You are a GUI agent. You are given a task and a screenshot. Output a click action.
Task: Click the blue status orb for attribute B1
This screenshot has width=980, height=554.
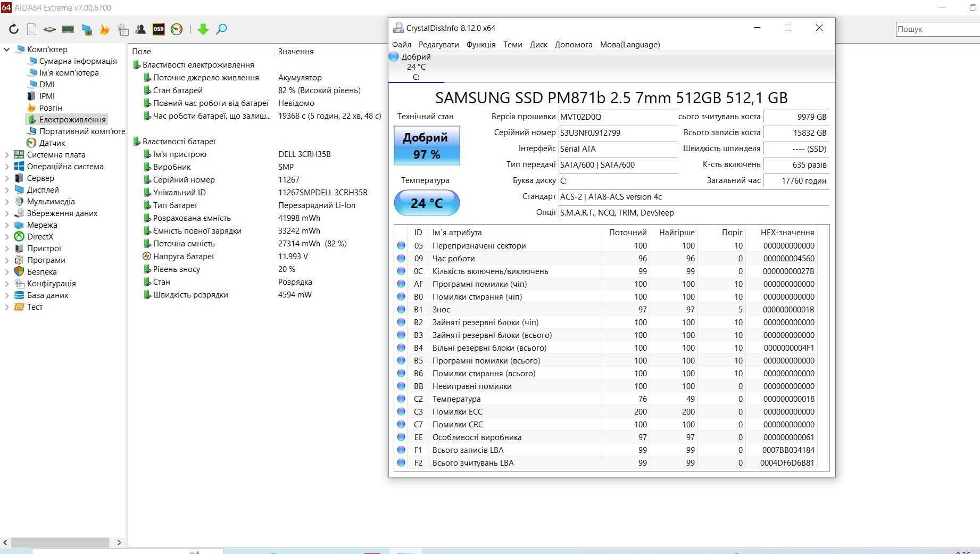coord(401,309)
